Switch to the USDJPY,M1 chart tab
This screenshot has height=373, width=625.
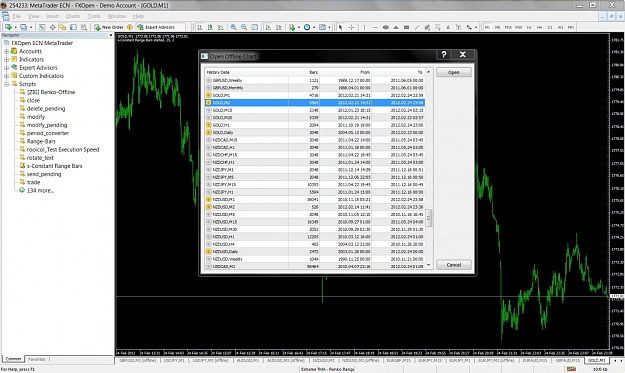(x=174, y=360)
